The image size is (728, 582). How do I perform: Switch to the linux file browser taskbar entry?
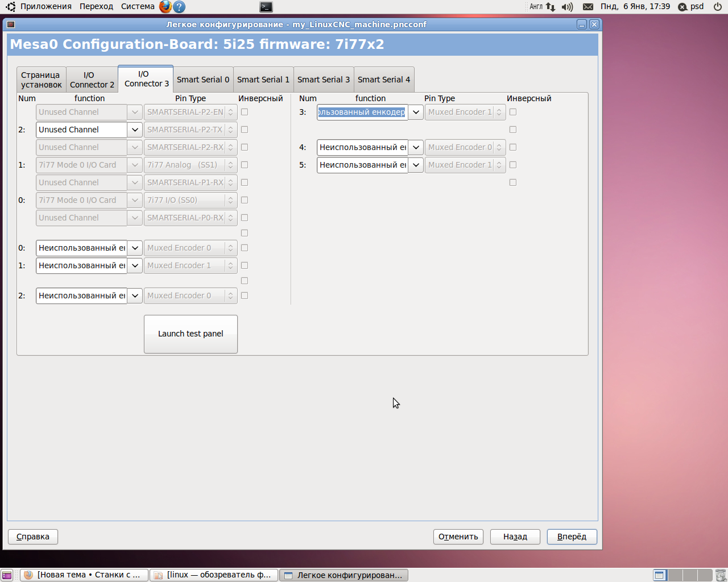214,575
